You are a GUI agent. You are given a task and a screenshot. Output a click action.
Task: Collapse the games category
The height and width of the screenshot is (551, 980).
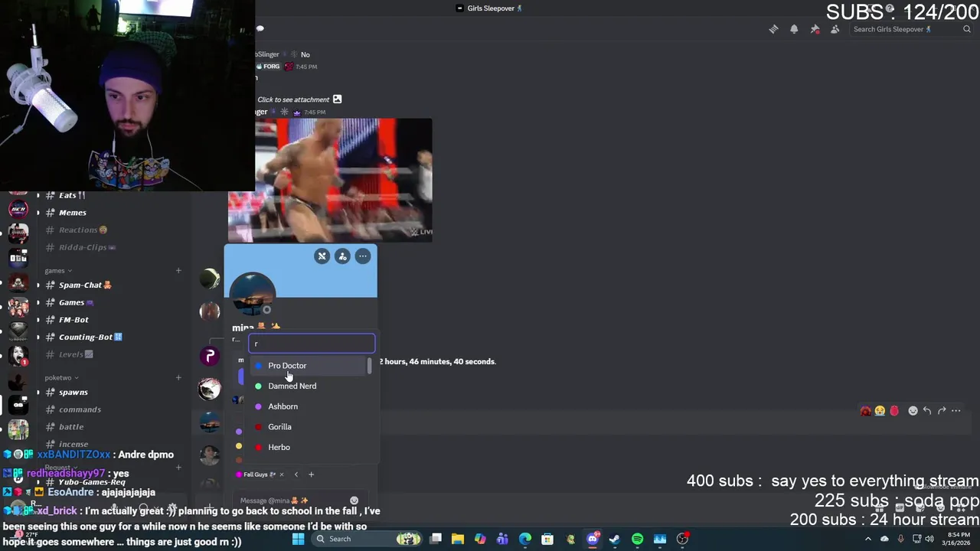(58, 270)
